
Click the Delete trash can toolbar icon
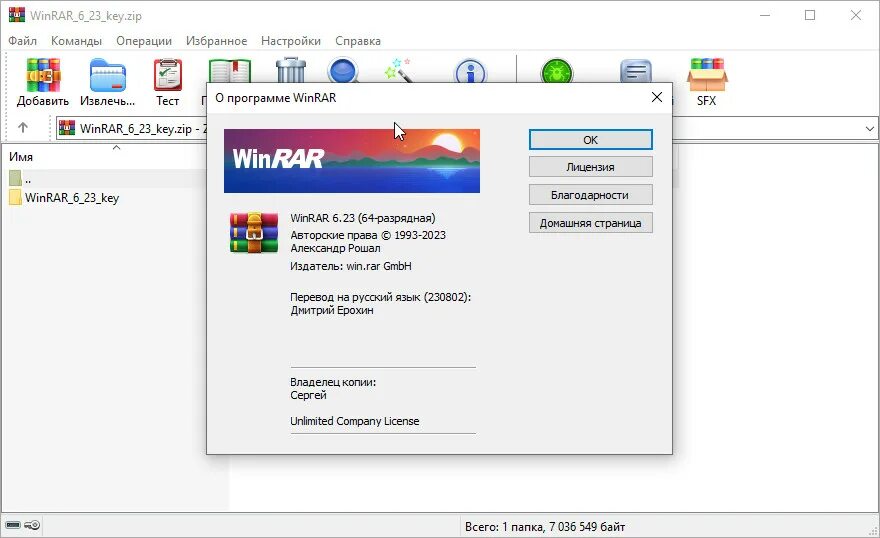(291, 70)
